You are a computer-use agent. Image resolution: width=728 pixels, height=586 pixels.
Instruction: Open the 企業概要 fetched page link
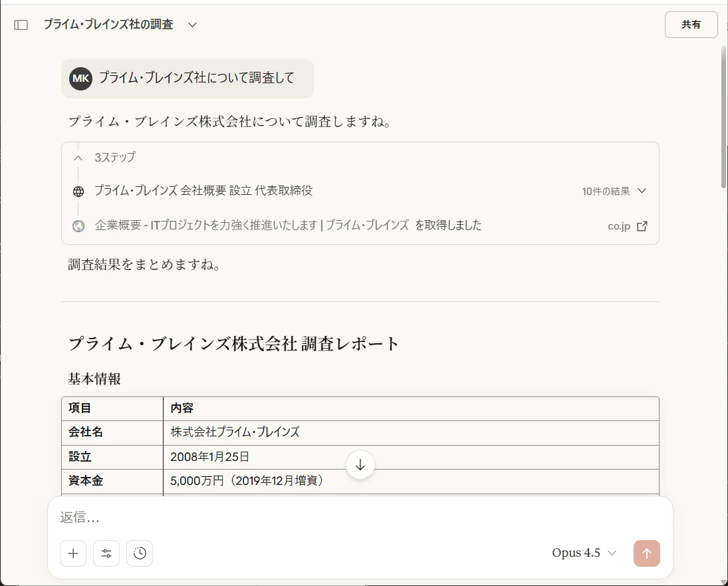pos(252,225)
